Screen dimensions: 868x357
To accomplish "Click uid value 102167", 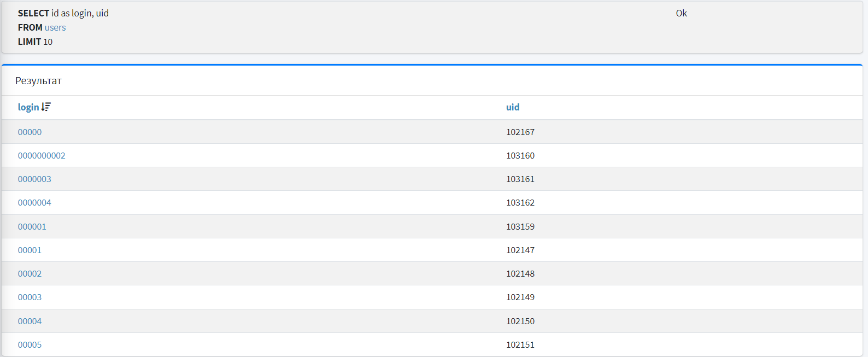I will (520, 132).
